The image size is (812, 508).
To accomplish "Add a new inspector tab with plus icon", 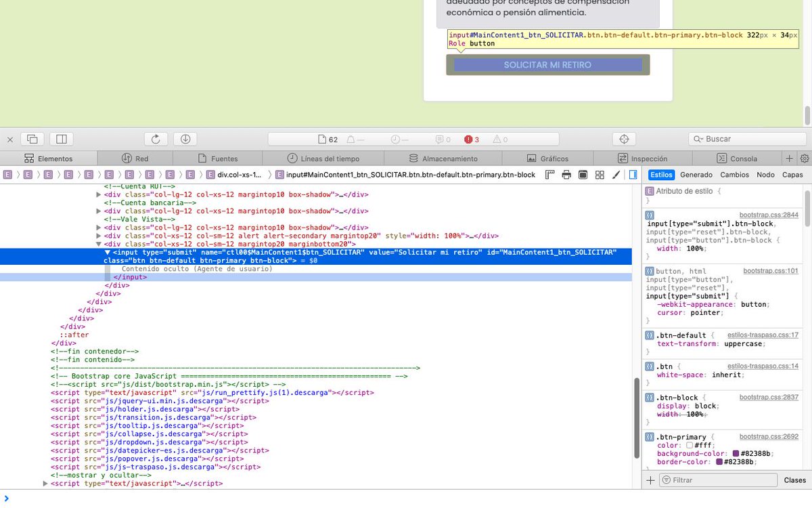I will [x=789, y=158].
